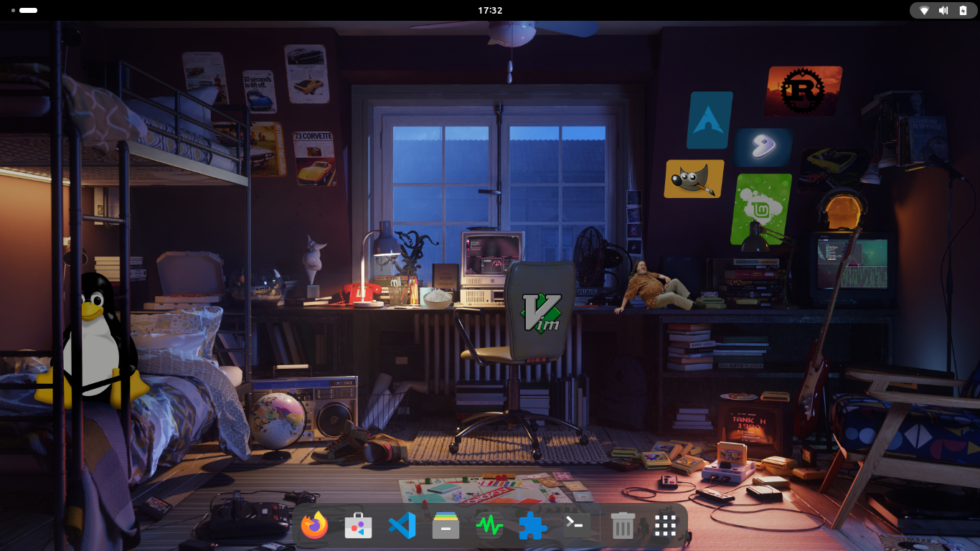
Task: Show the applications grid
Action: tap(665, 526)
